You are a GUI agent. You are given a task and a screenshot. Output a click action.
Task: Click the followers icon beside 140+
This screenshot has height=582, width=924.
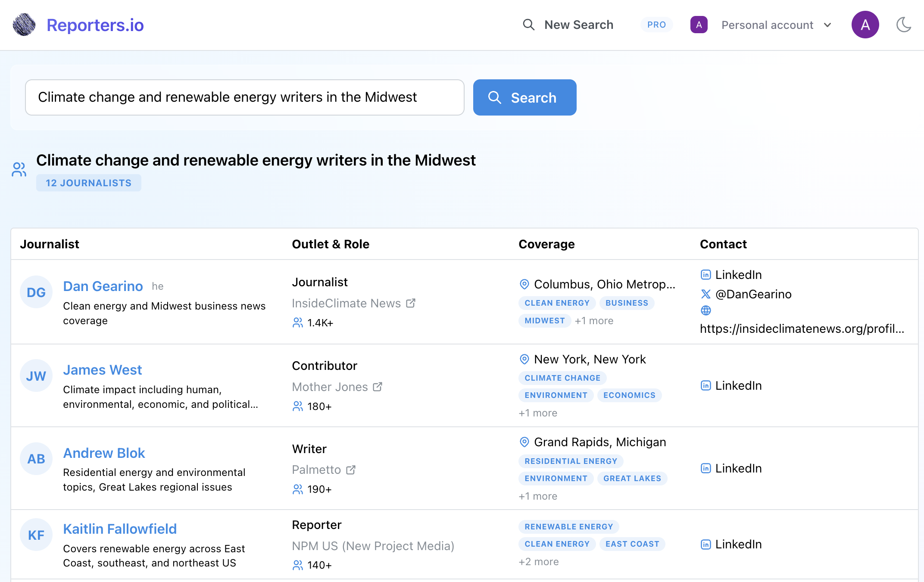tap(297, 565)
